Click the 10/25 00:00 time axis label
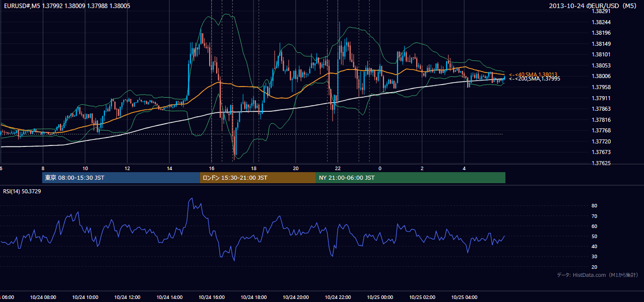644x302 pixels. click(x=380, y=297)
